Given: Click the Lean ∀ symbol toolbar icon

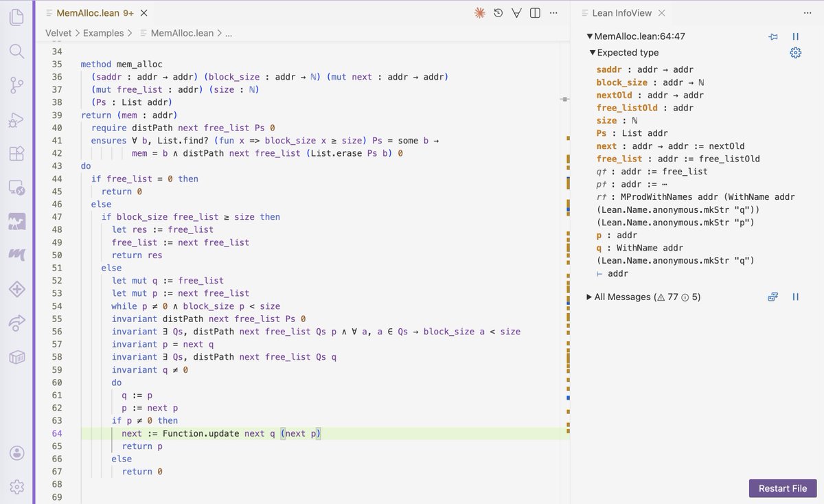Looking at the screenshot, I should coord(517,13).
